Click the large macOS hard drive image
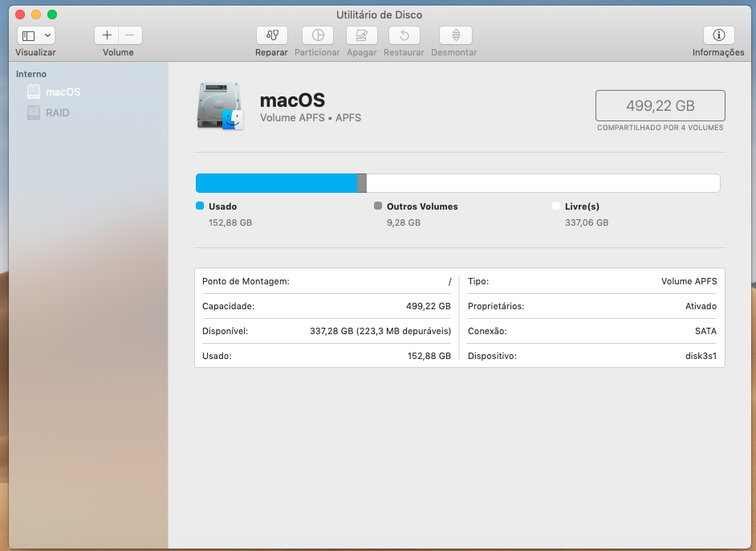756x551 pixels. [x=220, y=106]
